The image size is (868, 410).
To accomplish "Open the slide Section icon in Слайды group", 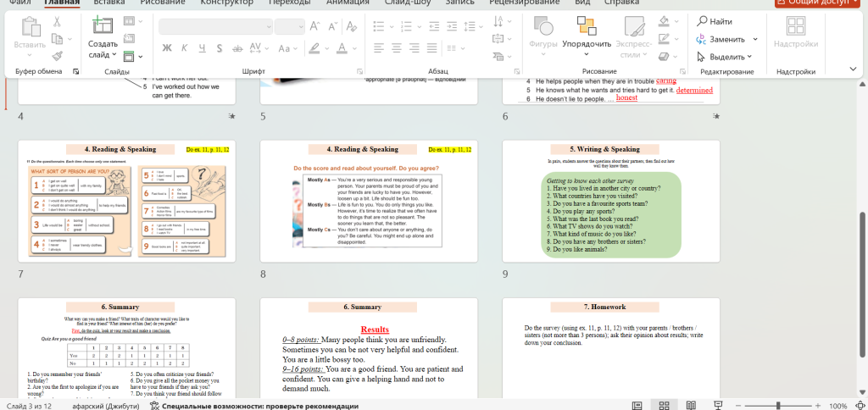I will (x=129, y=57).
